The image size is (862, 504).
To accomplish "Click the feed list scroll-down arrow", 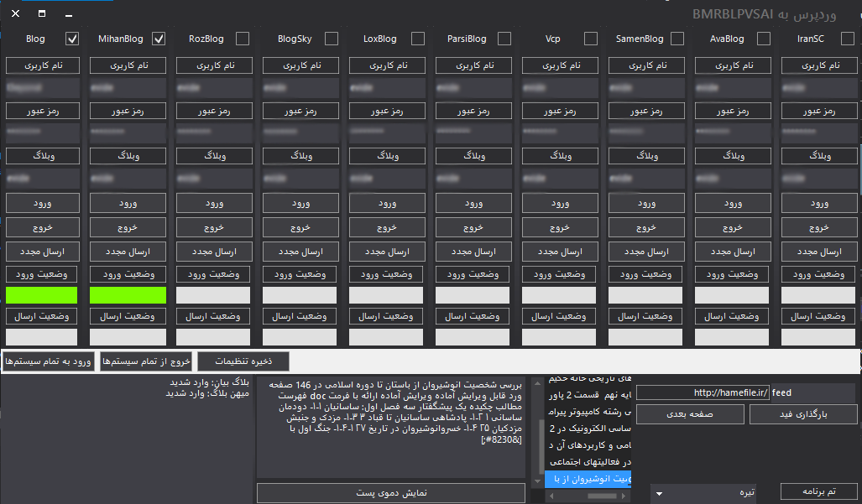I will point(537,481).
